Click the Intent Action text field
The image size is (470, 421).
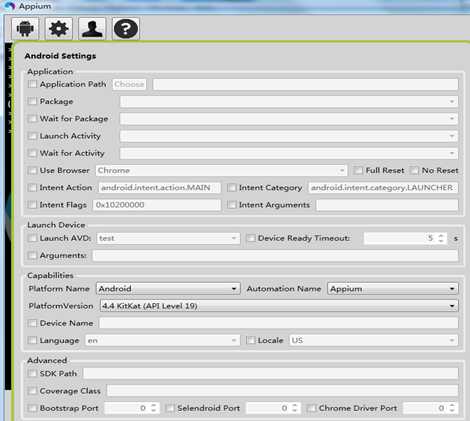(x=160, y=188)
